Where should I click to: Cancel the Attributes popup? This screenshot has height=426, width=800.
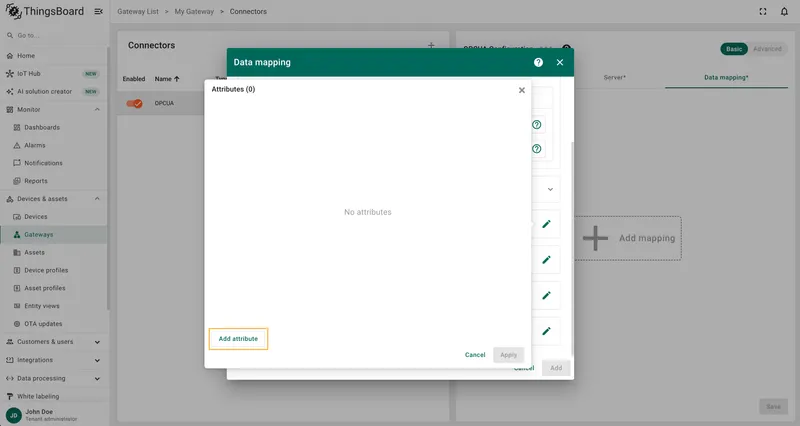click(474, 355)
